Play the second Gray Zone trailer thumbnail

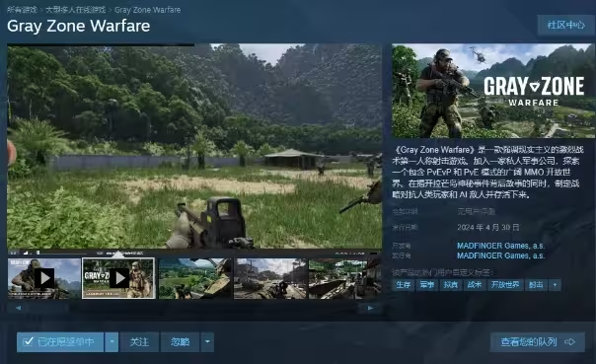[x=118, y=278]
